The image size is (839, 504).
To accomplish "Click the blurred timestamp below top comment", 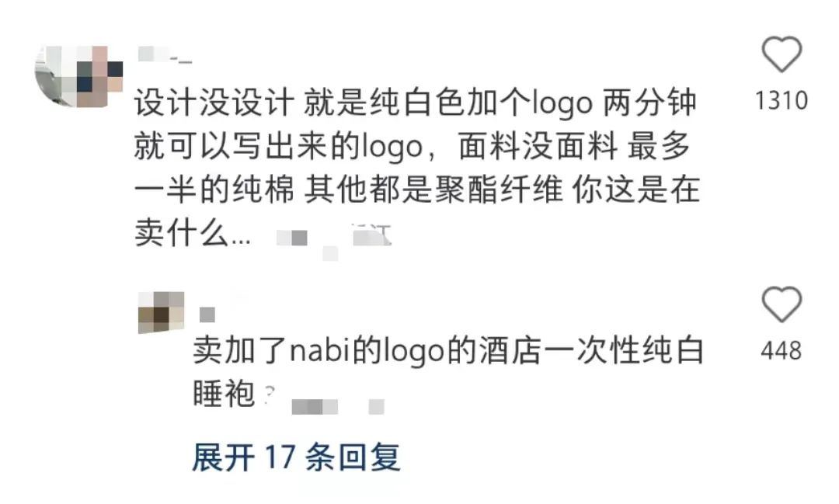I will coord(292,238).
